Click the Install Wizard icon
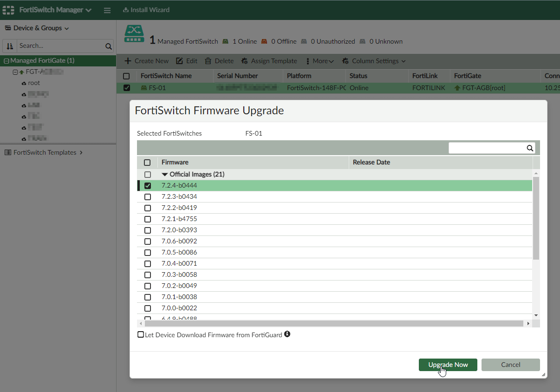Image resolution: width=560 pixels, height=392 pixels. [x=125, y=10]
